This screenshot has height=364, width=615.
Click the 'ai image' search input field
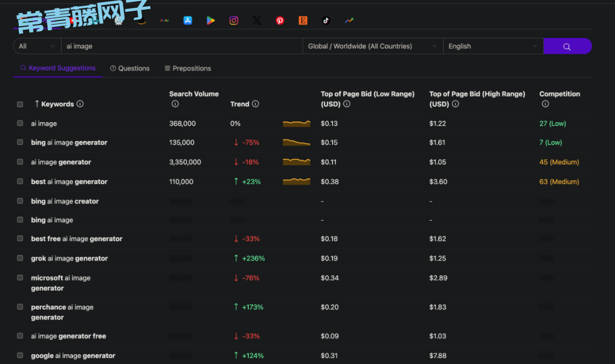(182, 47)
